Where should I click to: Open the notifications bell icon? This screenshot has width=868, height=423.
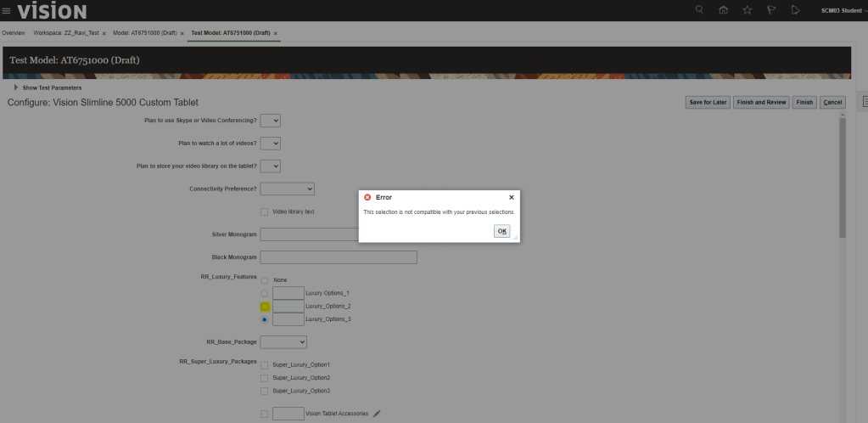(x=794, y=11)
